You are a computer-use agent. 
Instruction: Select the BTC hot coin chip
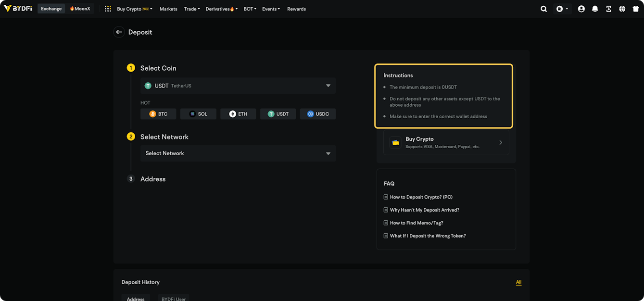click(x=158, y=114)
